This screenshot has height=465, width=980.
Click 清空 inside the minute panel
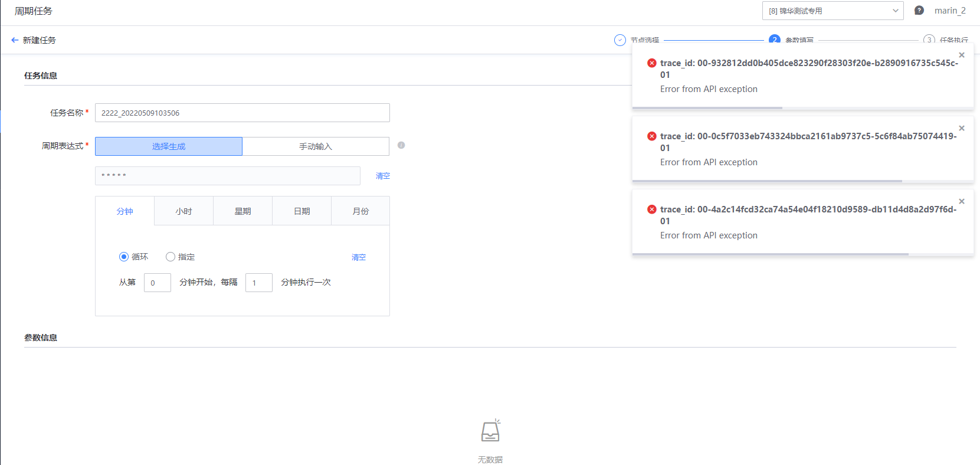pos(359,257)
